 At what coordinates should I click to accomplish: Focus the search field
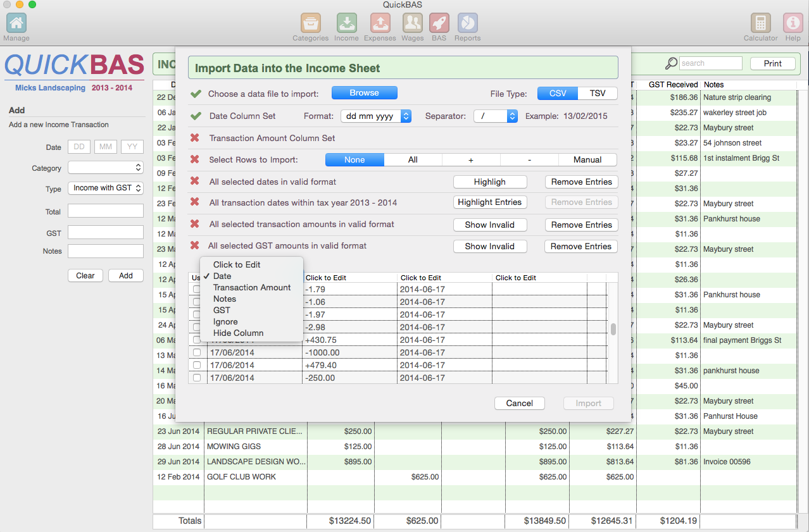[711, 63]
